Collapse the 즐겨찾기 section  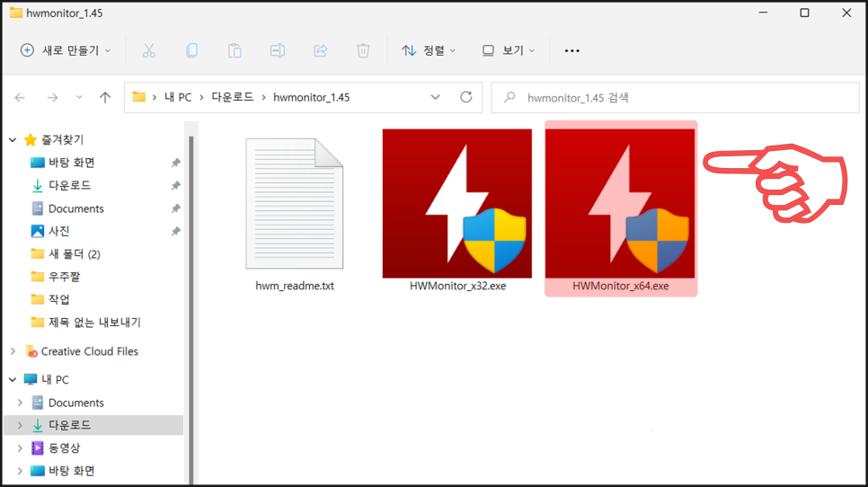(x=13, y=140)
